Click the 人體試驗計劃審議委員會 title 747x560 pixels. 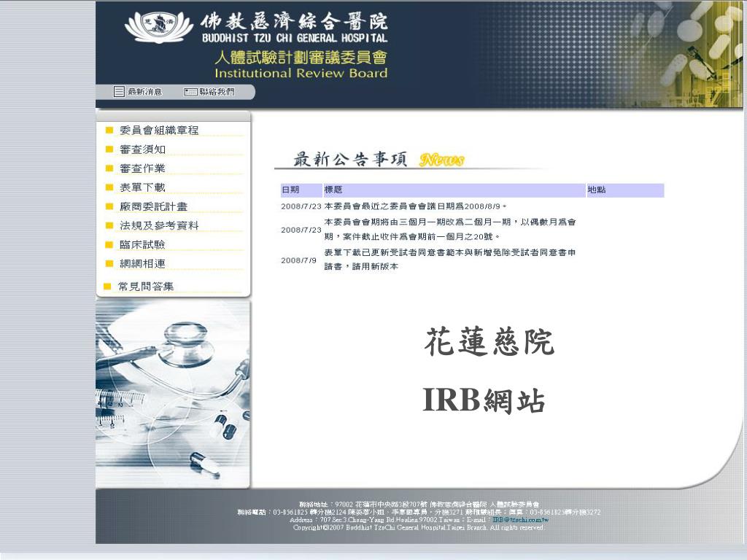coord(301,57)
